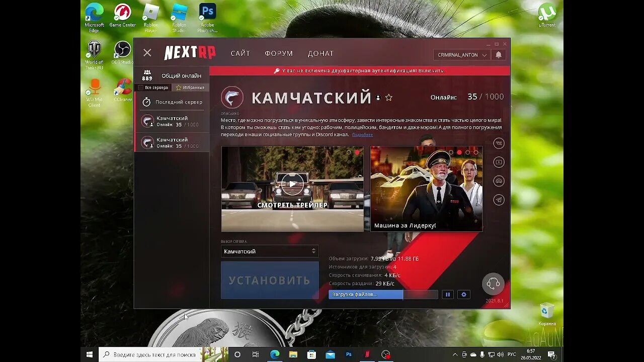Select the µTorrent desktop icon

[547, 16]
